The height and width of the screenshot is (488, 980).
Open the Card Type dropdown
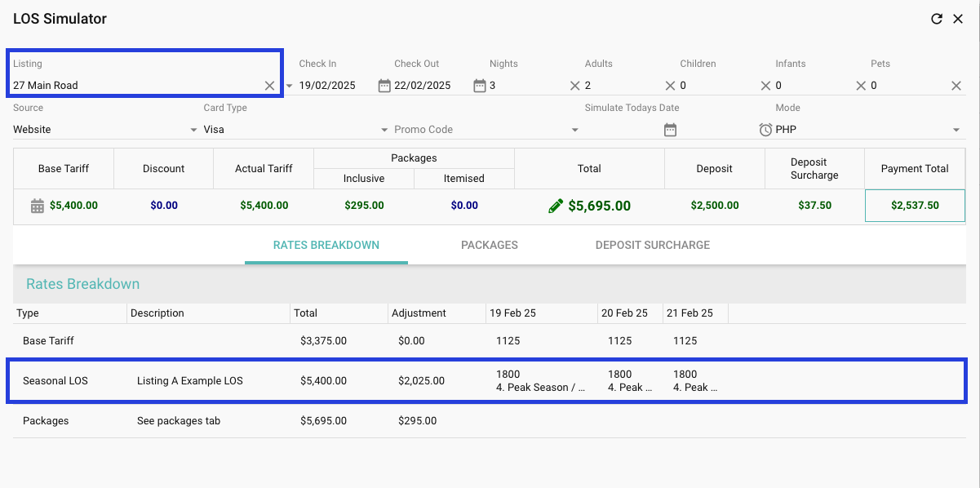[384, 130]
